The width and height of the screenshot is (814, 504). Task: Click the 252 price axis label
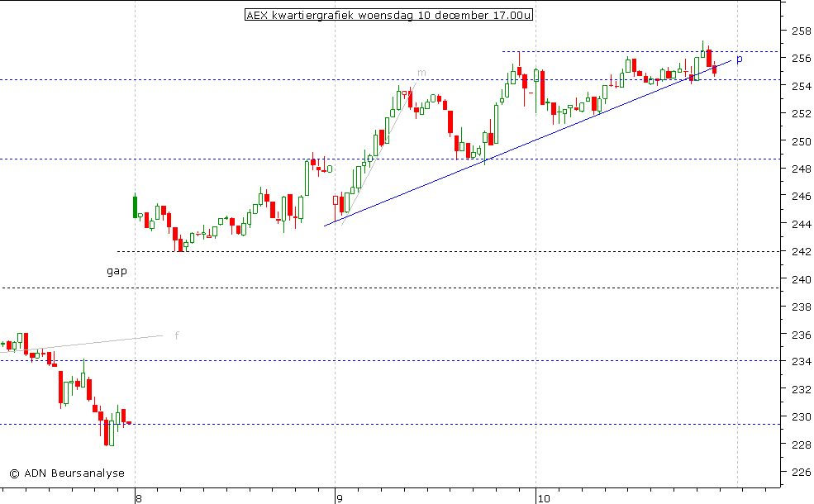click(x=801, y=114)
